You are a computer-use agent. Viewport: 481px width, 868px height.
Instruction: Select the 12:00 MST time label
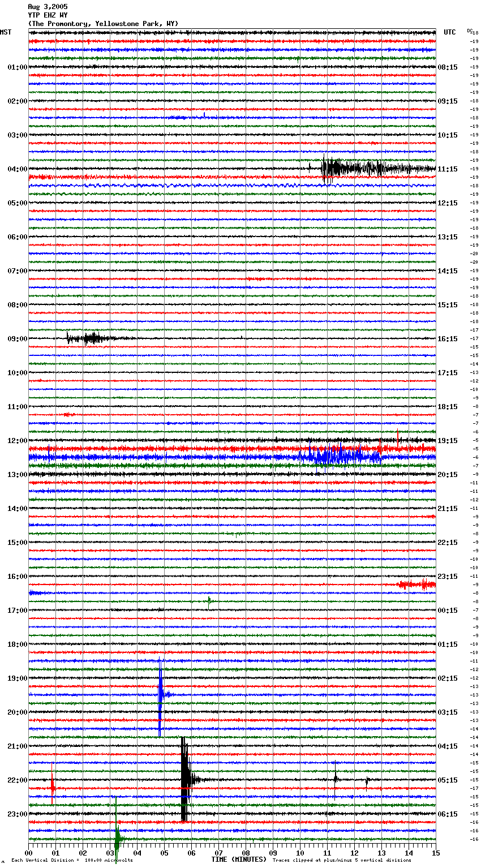point(18,441)
